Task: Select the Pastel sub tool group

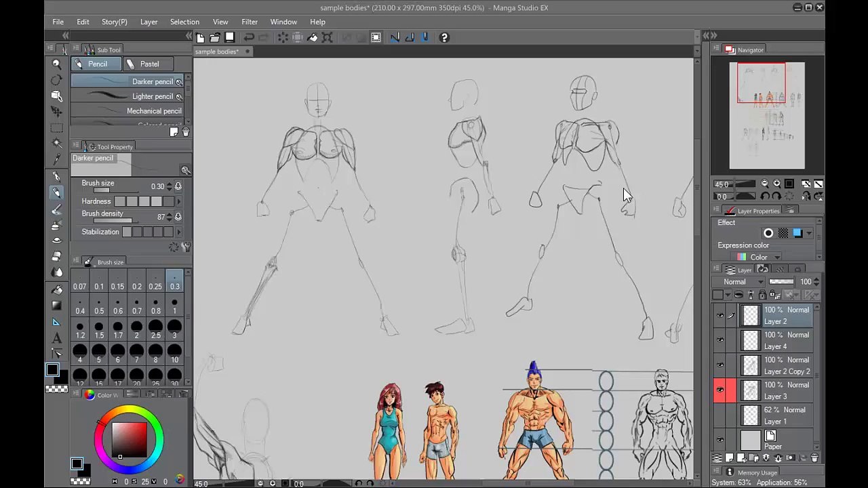Action: click(x=149, y=64)
